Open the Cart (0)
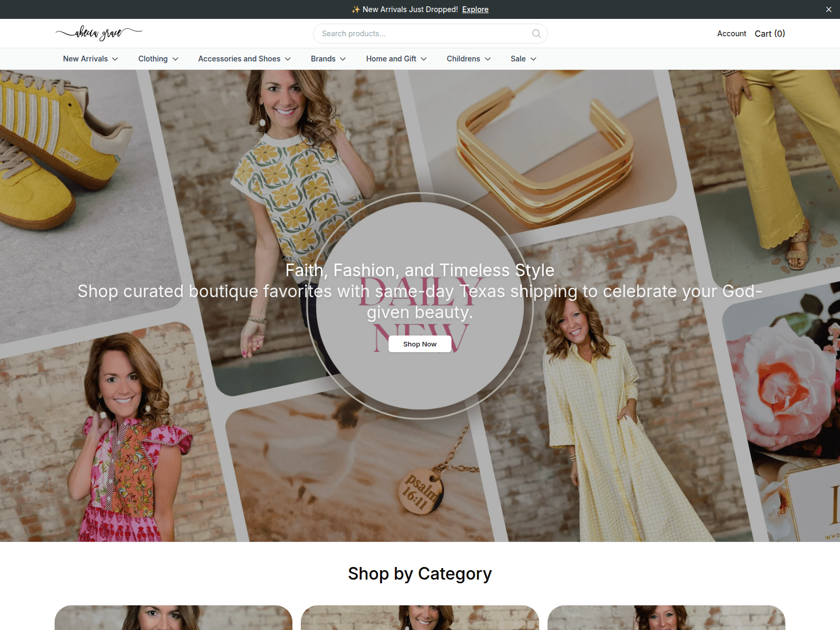840x630 pixels. point(770,34)
